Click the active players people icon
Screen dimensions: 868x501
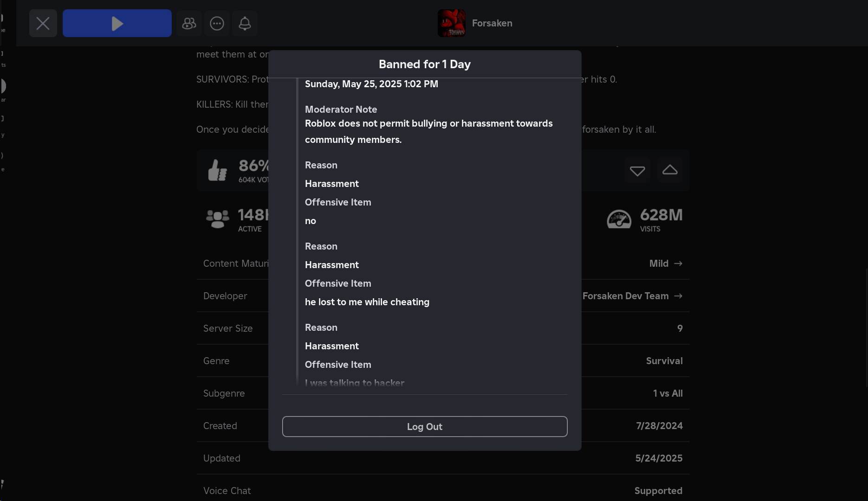pos(217,219)
